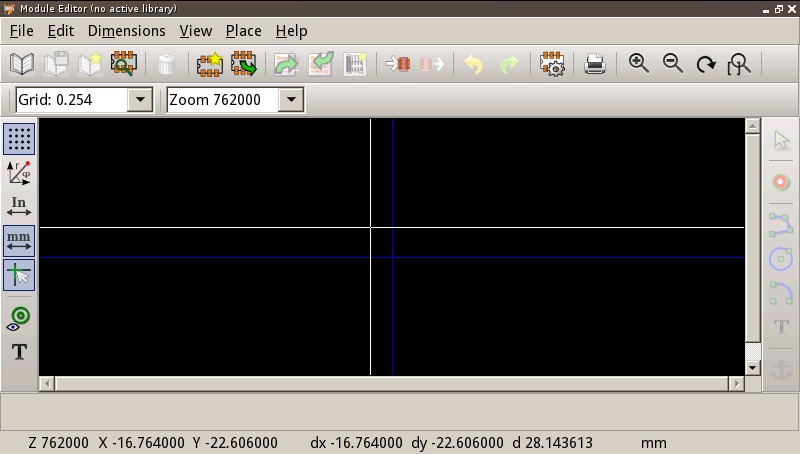This screenshot has width=800, height=454.
Task: Restore the Module Editor window
Action: [x=779, y=9]
